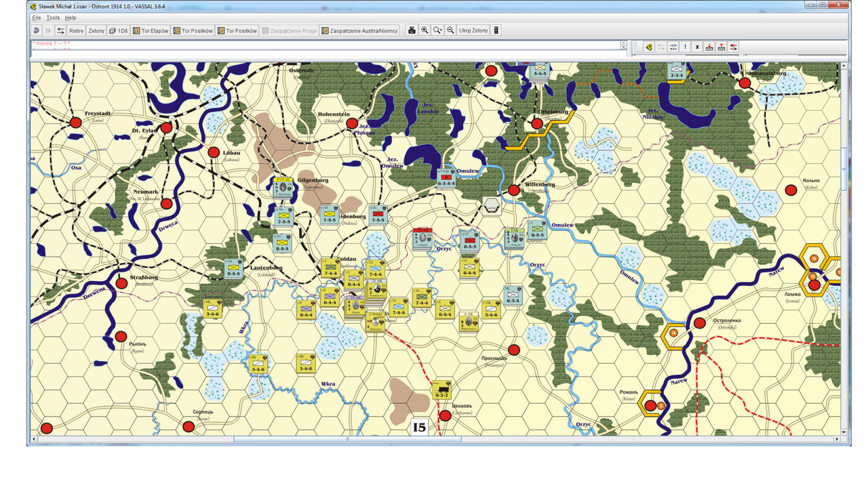The height and width of the screenshot is (481, 868).
Task: Click the red down-arrow tray icon
Action: 709,47
